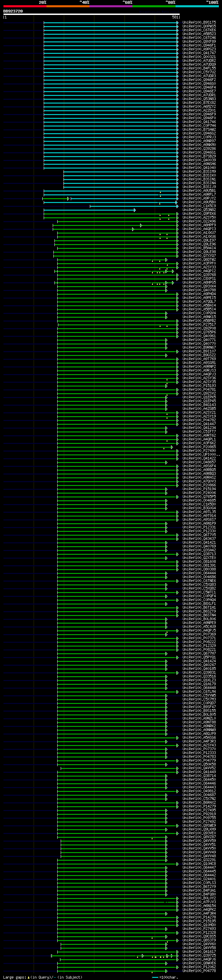Click hit UniRef100_A9PHD4
The image size is (222, 980).
click(199, 294)
